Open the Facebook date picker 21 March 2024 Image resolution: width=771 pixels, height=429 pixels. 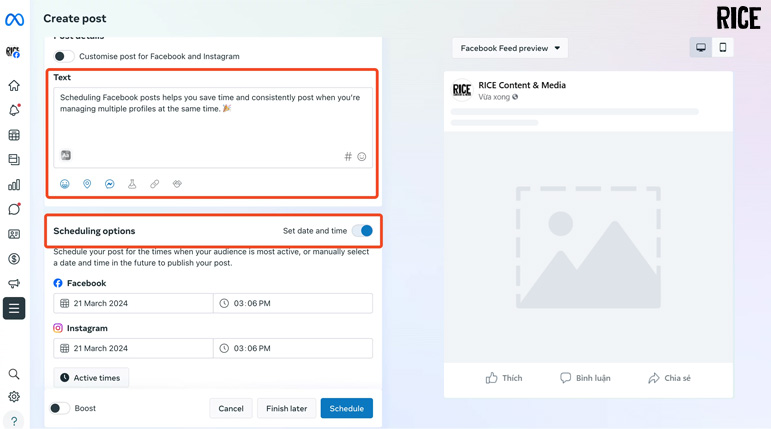(133, 303)
